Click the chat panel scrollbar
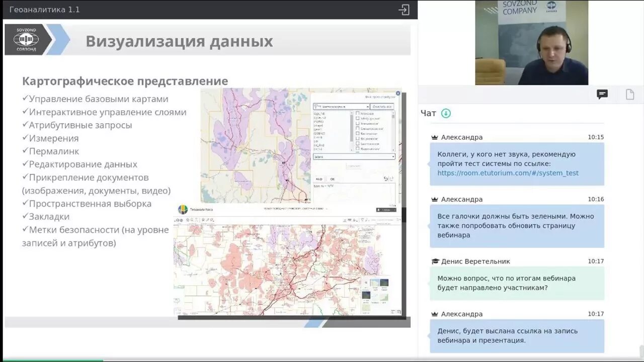Screen dimensions: 644x362 tap(641, 352)
